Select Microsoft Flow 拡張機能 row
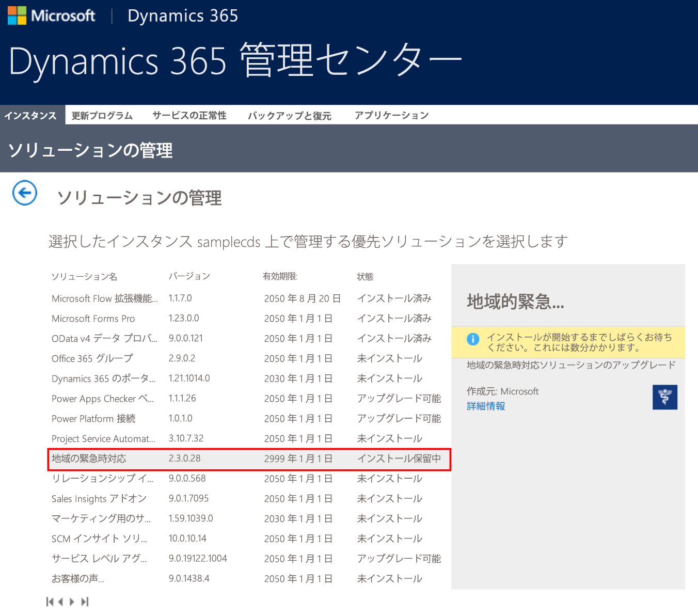This screenshot has width=698, height=616. click(249, 298)
